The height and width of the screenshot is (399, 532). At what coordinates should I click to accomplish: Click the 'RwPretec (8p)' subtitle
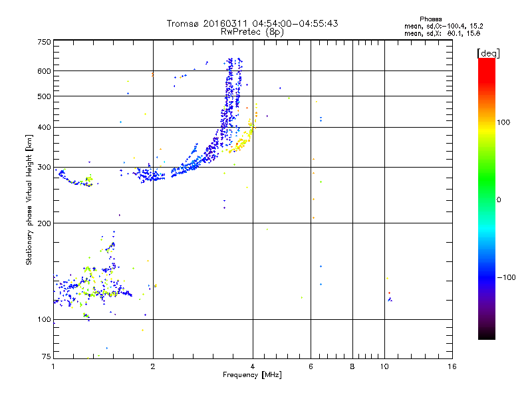point(252,32)
